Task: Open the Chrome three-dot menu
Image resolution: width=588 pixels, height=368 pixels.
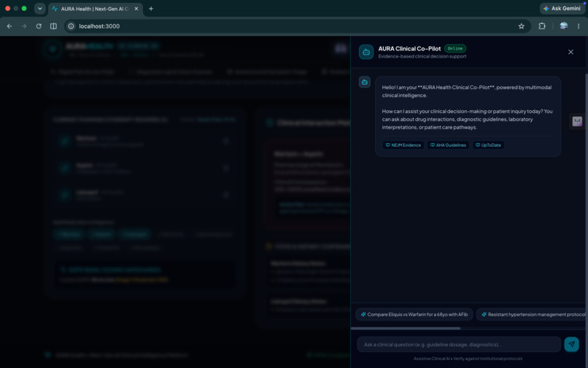Action: click(579, 26)
